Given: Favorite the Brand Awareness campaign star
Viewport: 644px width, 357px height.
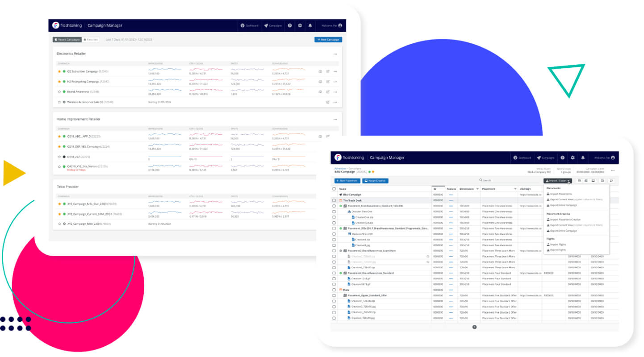Looking at the screenshot, I should point(59,91).
